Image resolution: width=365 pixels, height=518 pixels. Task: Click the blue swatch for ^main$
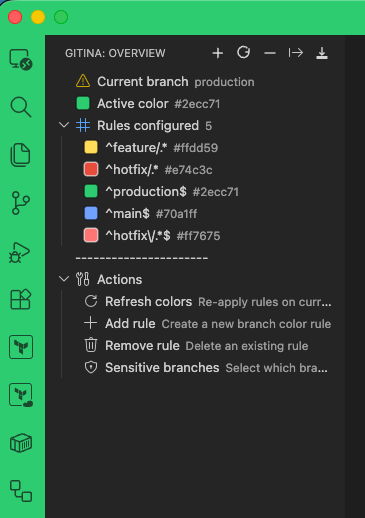click(91, 213)
